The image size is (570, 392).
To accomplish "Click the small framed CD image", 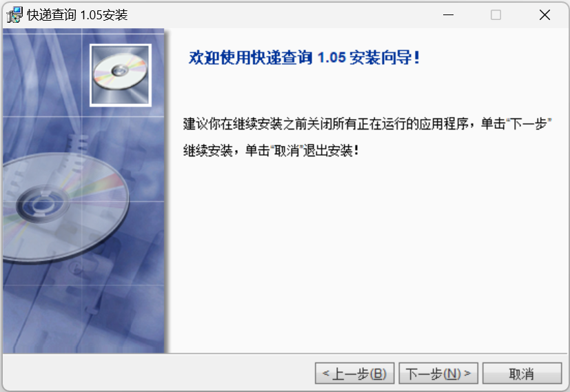I will point(121,75).
